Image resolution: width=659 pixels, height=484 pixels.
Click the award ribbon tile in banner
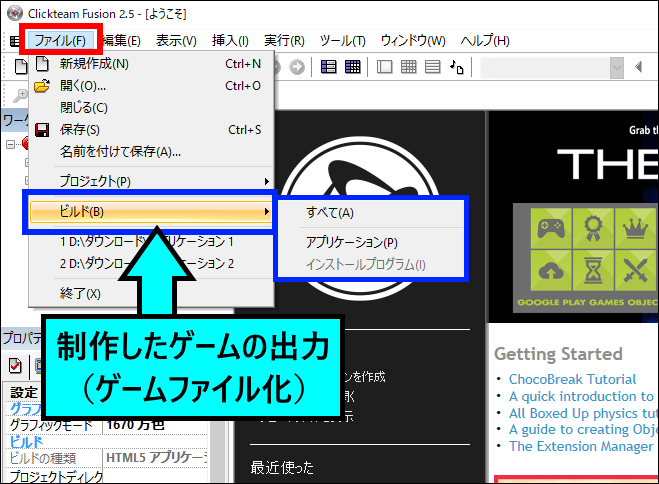(x=593, y=228)
